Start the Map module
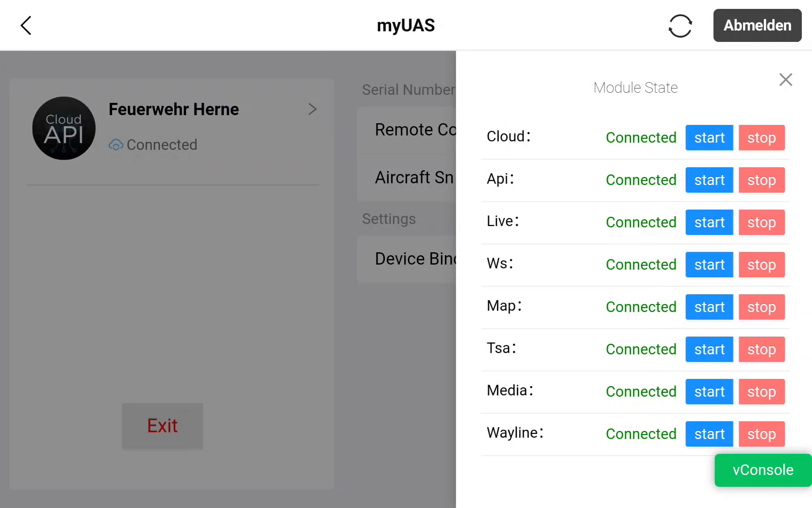812x508 pixels. [709, 307]
